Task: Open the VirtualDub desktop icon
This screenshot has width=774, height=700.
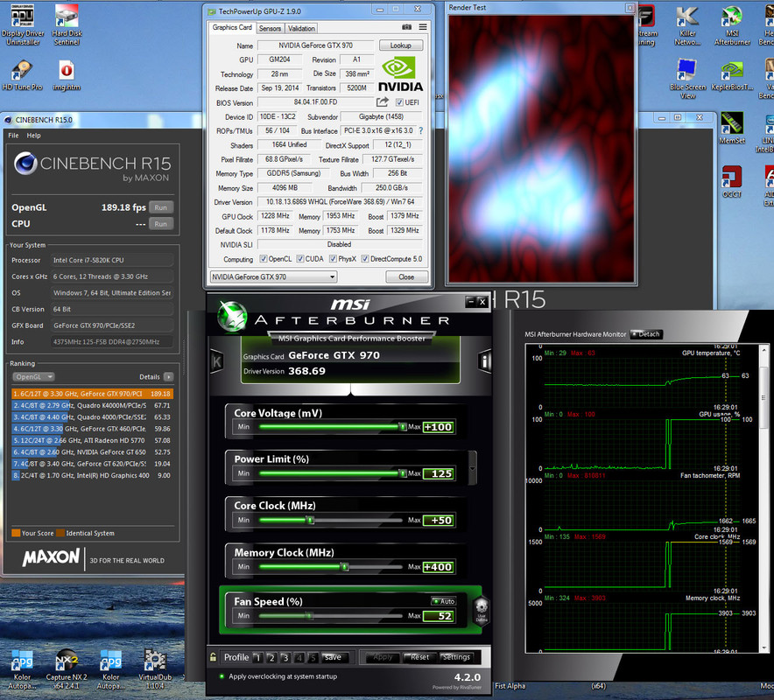Action: (x=155, y=669)
